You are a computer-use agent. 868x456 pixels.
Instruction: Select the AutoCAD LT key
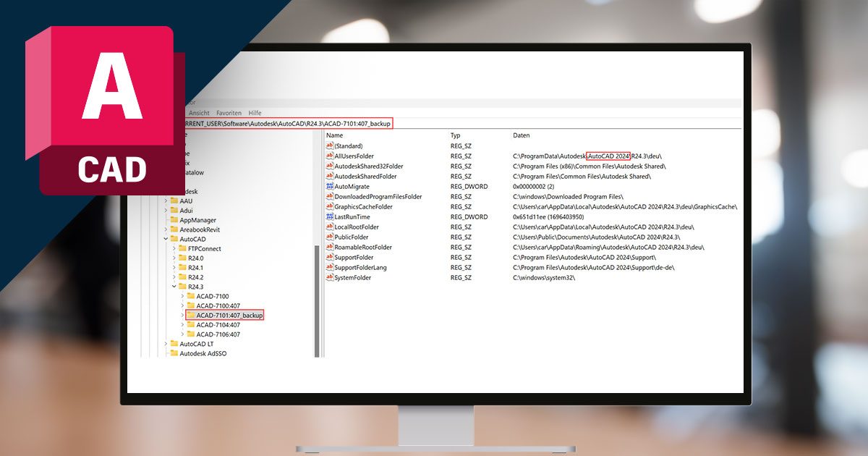click(x=197, y=344)
